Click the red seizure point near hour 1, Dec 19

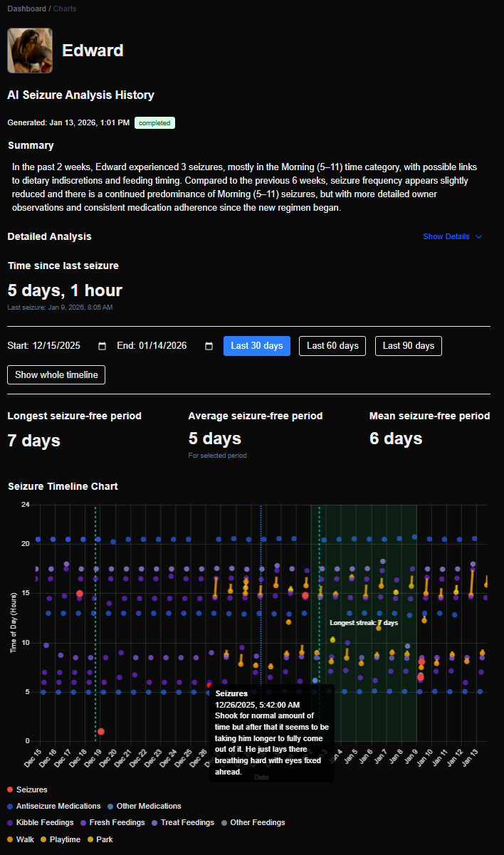coord(101,731)
